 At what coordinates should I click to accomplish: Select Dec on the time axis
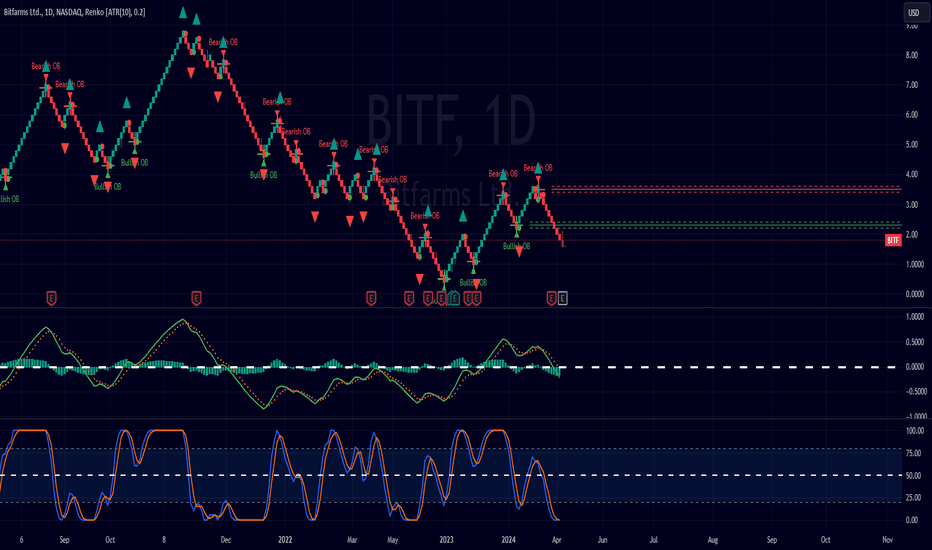(x=225, y=540)
